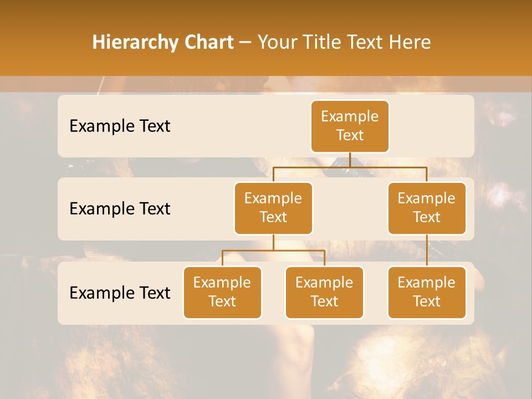Select the bottom row's rightmost orange box
The image size is (532, 399).
pyautogui.click(x=427, y=293)
